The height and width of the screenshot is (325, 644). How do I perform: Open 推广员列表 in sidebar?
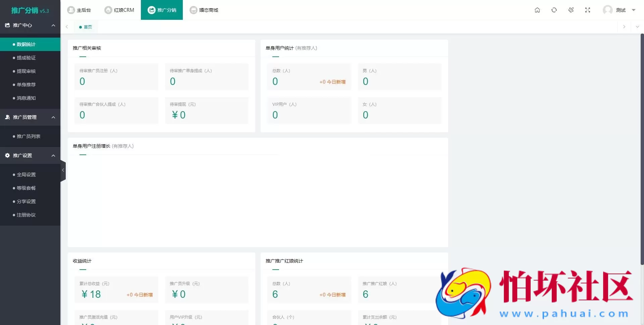coord(28,136)
